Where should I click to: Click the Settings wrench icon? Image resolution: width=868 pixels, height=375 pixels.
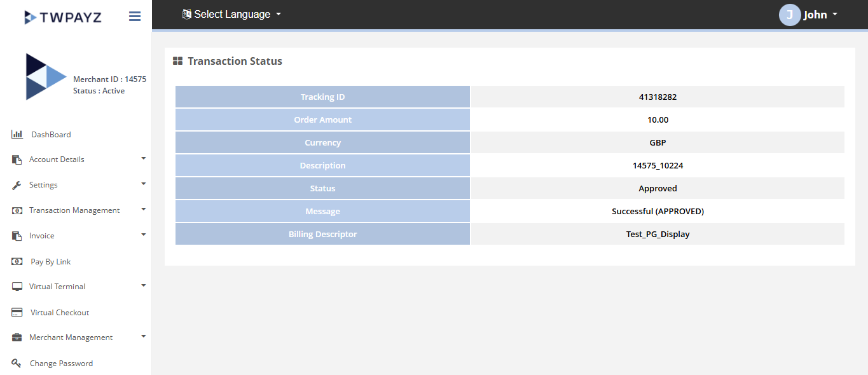pyautogui.click(x=17, y=185)
